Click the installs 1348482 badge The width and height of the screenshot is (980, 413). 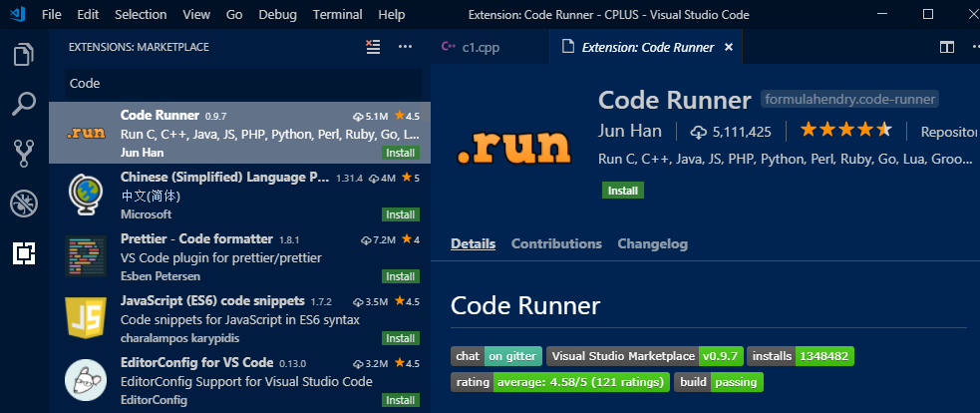[801, 357]
